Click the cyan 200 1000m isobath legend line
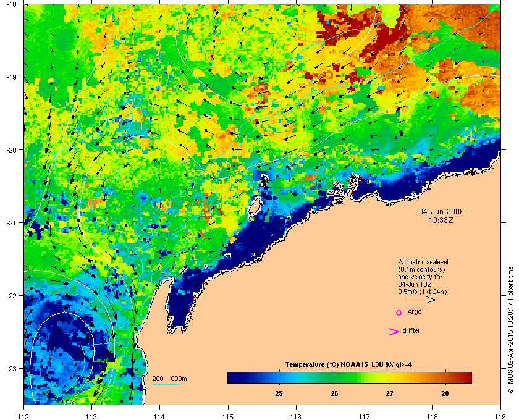Viewport: 519px width, 420px height. pos(166,385)
